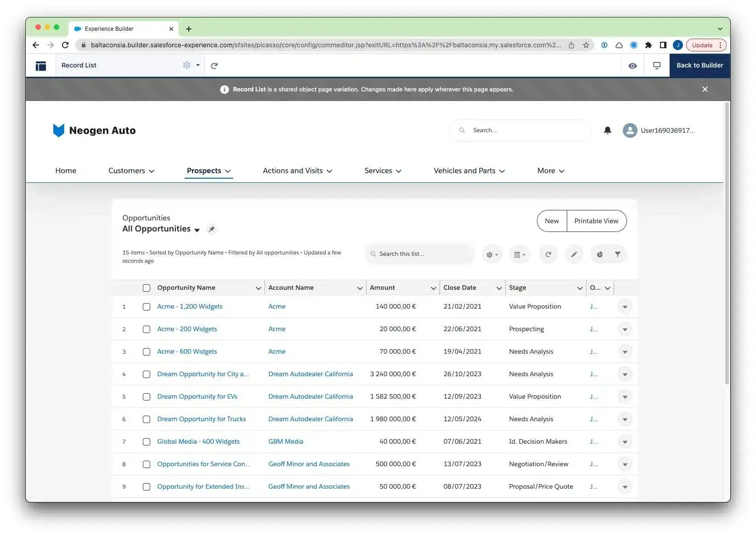Click the Record List page settings gear

187,65
